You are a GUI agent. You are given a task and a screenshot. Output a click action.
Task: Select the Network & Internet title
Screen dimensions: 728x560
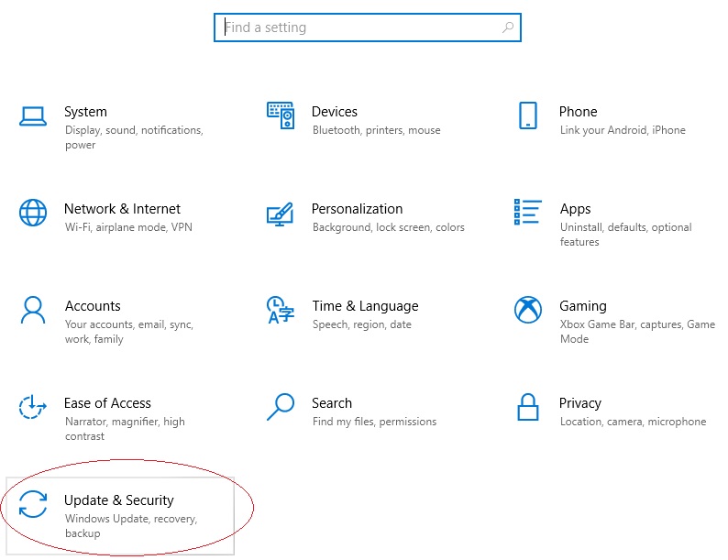coord(122,209)
